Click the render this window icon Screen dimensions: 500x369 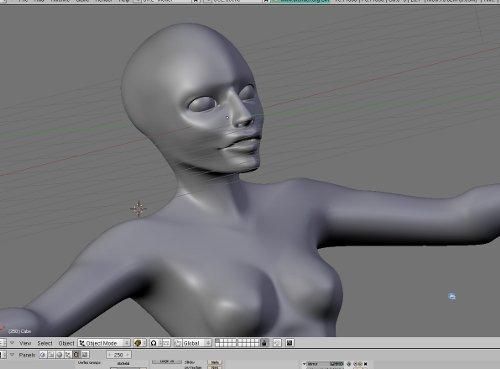(x=289, y=343)
